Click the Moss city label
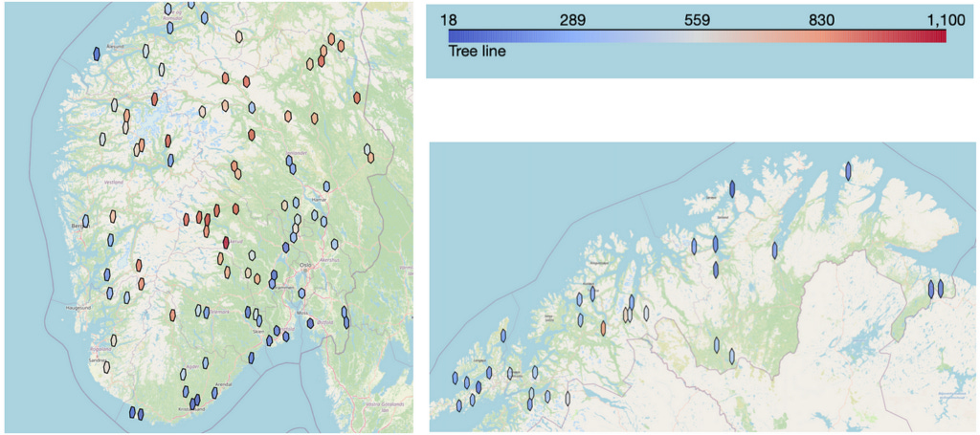 304,312
